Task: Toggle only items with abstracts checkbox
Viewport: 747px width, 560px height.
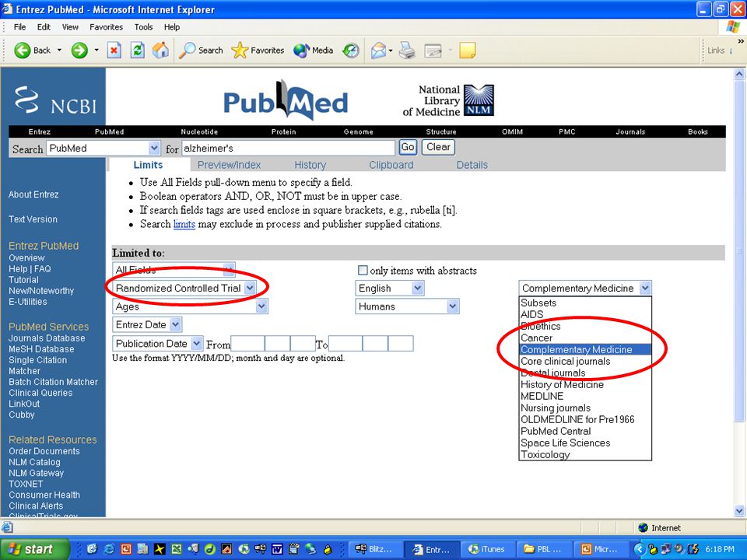Action: pos(363,270)
